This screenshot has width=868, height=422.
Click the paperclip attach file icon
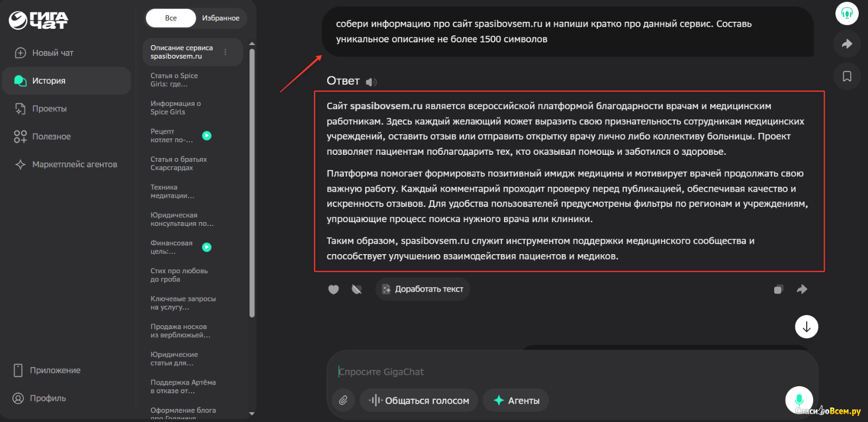pyautogui.click(x=343, y=400)
